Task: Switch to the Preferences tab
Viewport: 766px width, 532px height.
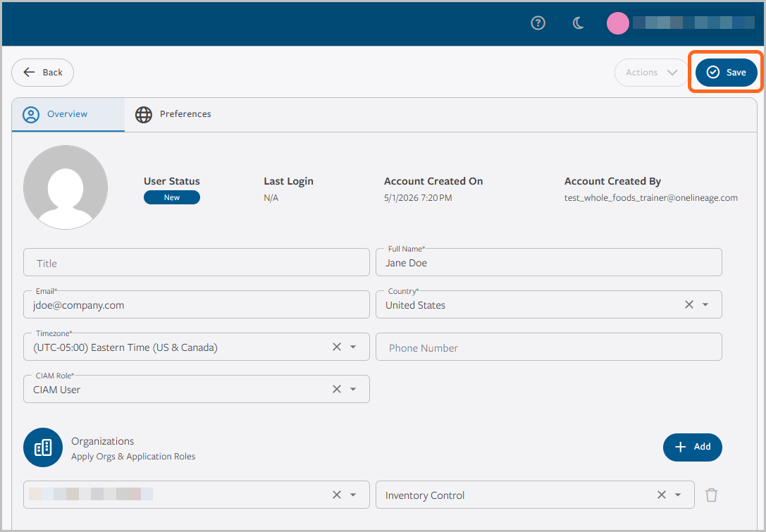Action: [x=173, y=114]
